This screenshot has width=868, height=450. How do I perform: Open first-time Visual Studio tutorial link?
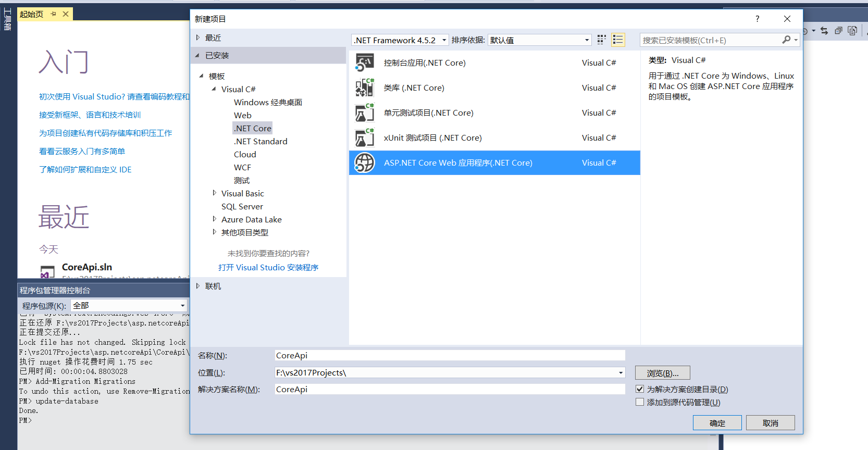(114, 96)
